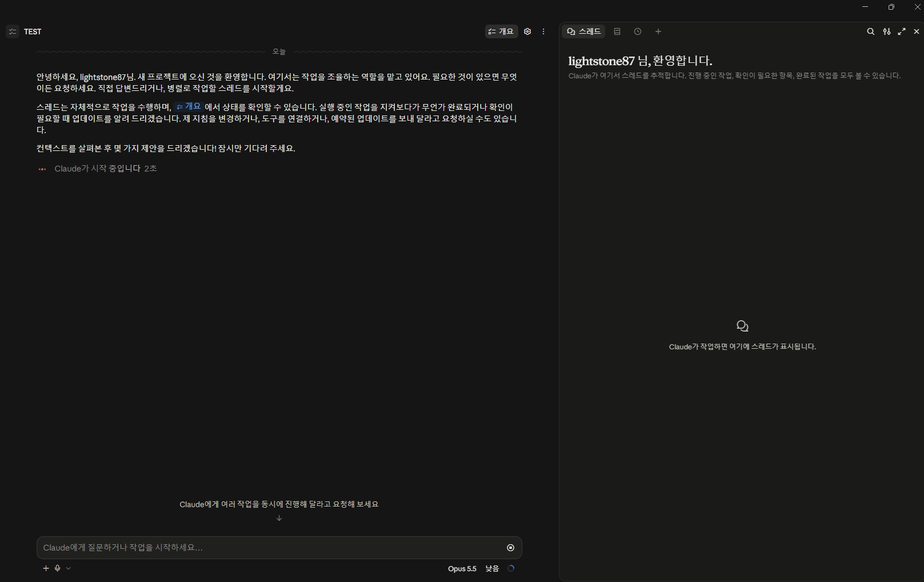924x582 pixels.
Task: Open thread filter sliders icon
Action: coord(886,31)
